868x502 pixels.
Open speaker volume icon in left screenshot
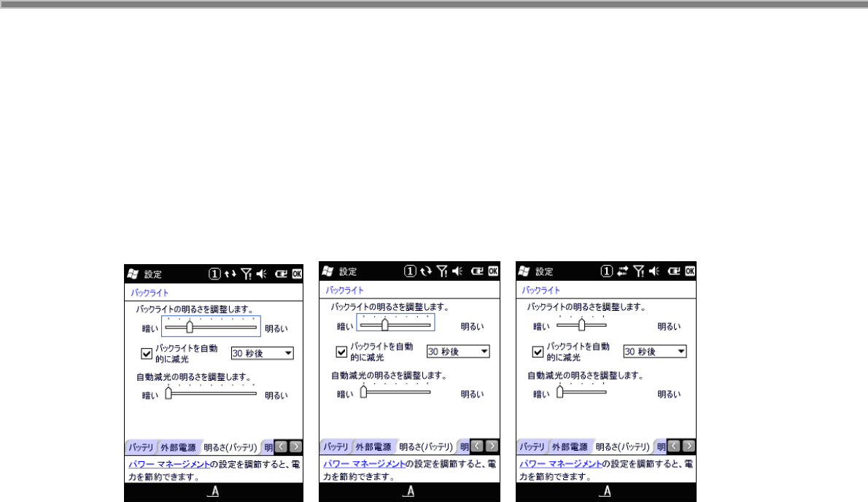click(263, 274)
